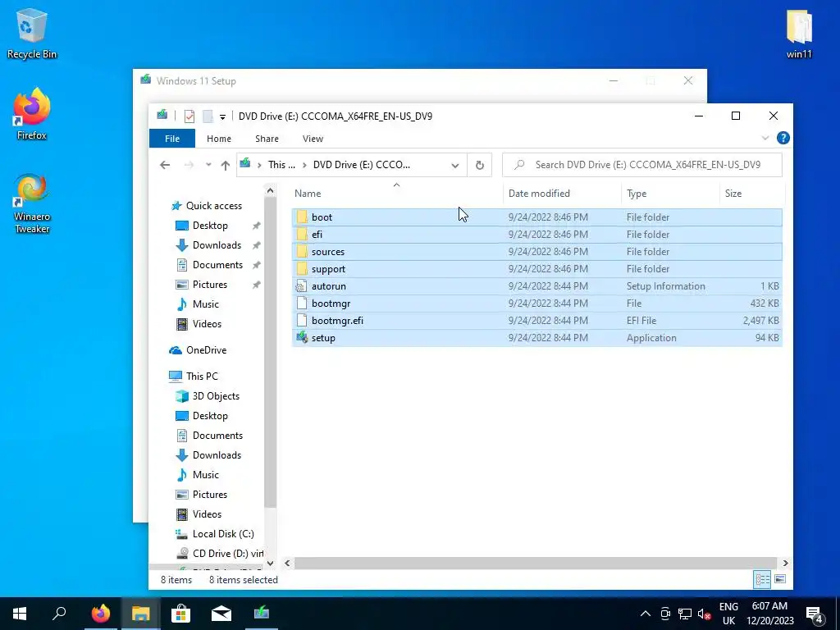The width and height of the screenshot is (840, 630).
Task: Switch to the View ribbon tab
Action: click(x=313, y=138)
